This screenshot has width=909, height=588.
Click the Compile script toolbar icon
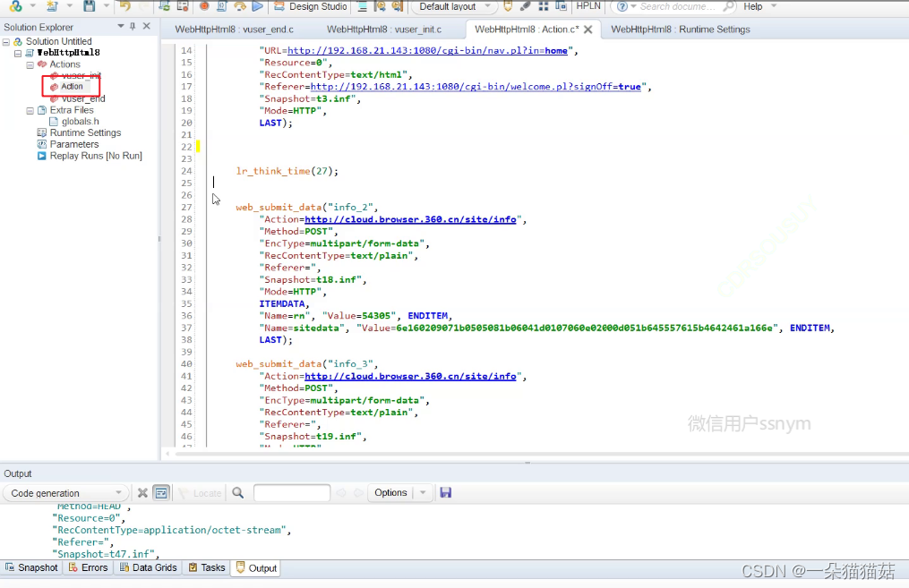(221, 5)
